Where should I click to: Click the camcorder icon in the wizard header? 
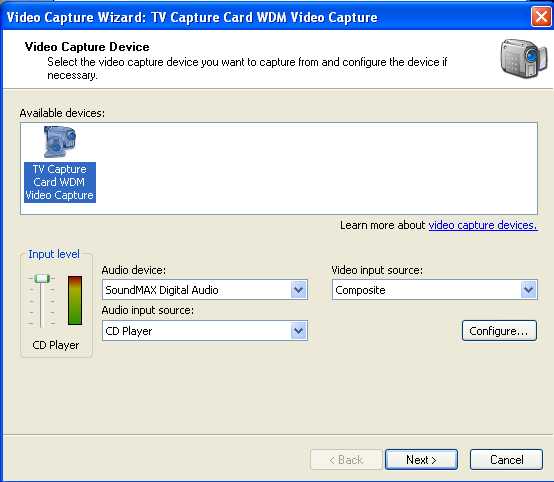click(x=524, y=59)
